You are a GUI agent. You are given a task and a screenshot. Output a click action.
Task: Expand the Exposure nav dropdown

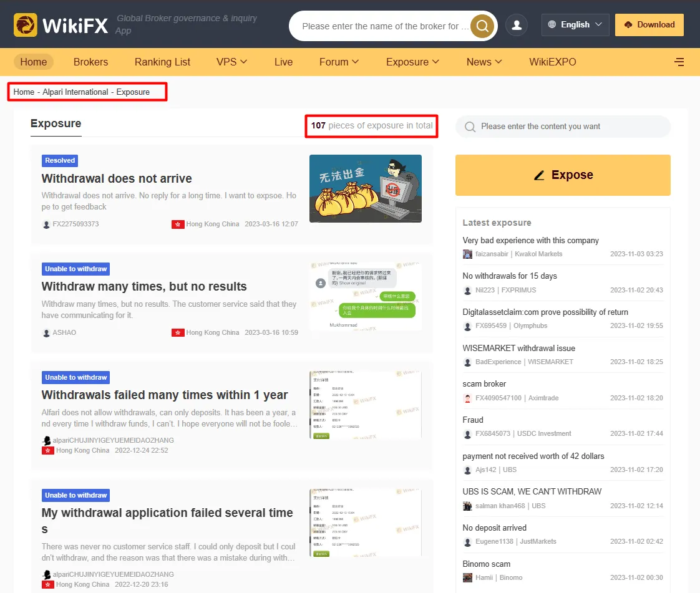point(412,62)
